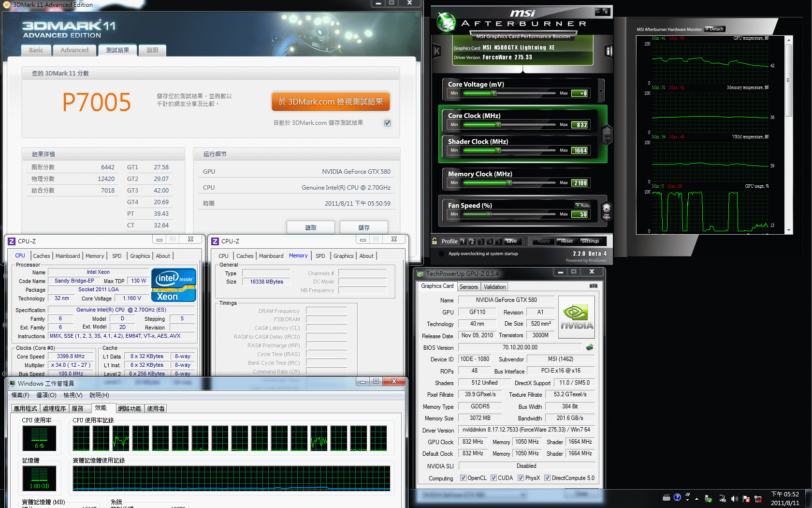This screenshot has width=812, height=508.
Task: Toggle Apply overclocking at system startup
Action: pos(441,254)
